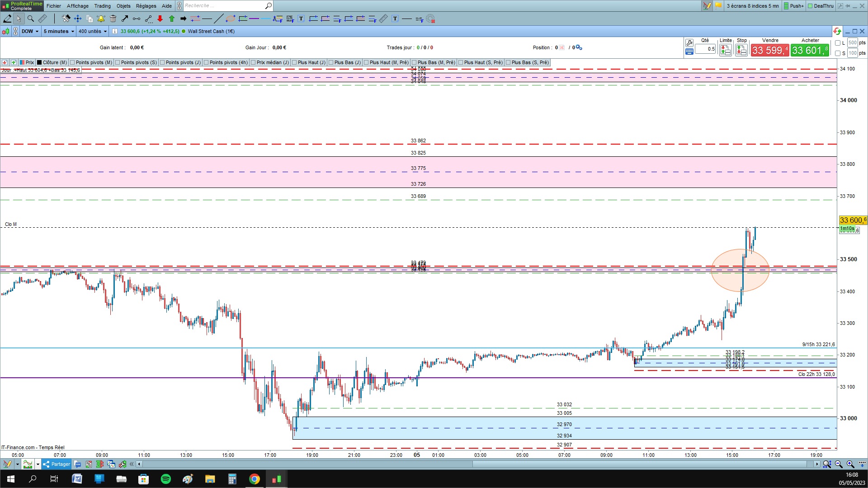Open the 400 unités dropdown
The height and width of the screenshot is (488, 868).
point(93,31)
